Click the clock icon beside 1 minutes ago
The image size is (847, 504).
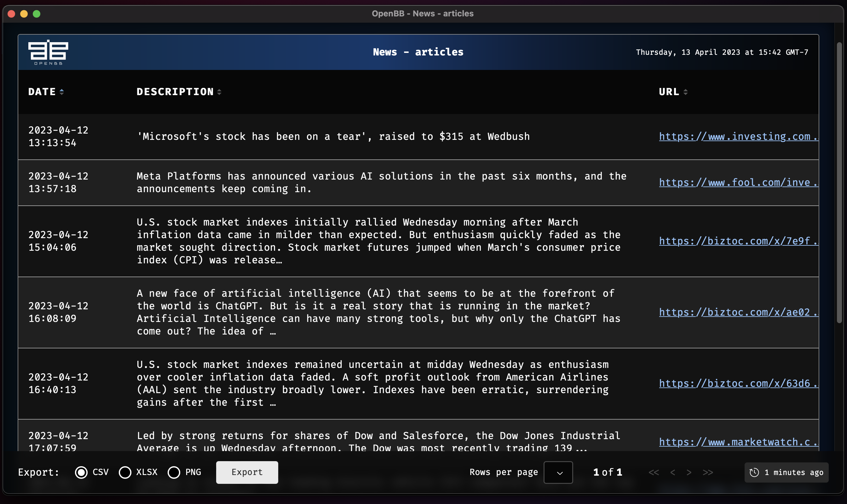[x=754, y=472]
